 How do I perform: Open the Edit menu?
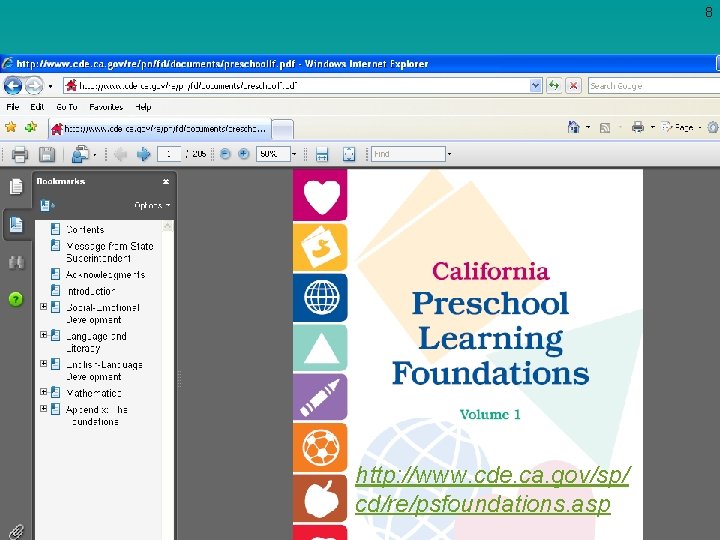37,107
